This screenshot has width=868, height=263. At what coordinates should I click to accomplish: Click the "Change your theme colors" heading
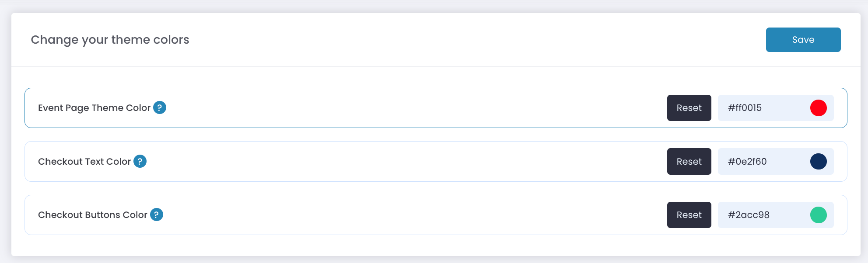click(x=110, y=40)
